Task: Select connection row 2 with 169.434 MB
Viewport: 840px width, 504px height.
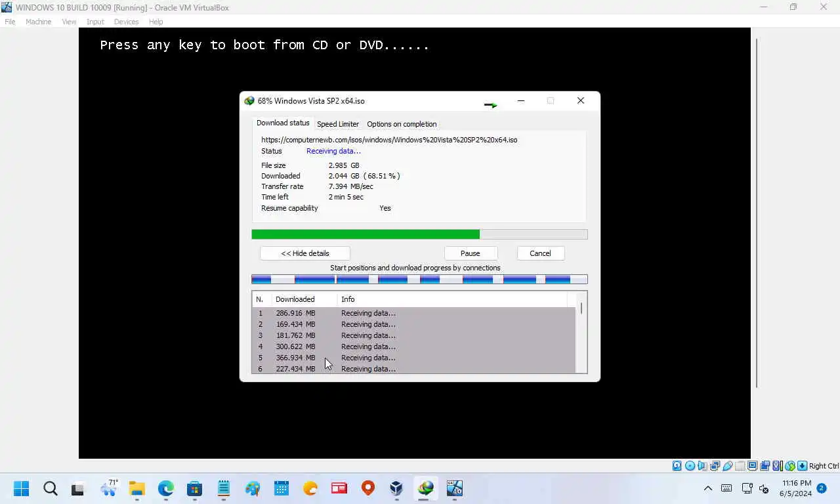Action: click(413, 324)
